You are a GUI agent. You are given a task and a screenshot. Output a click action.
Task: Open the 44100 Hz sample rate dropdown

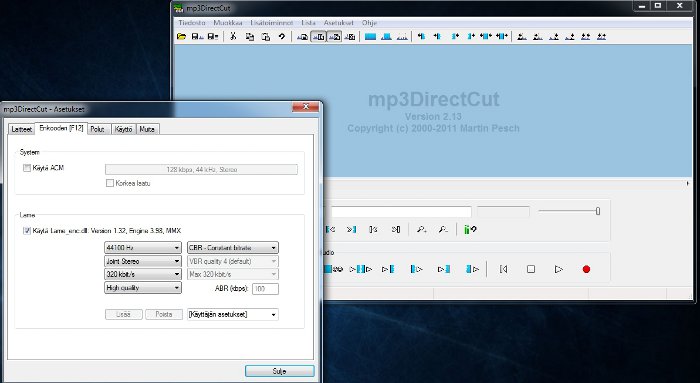[x=142, y=247]
